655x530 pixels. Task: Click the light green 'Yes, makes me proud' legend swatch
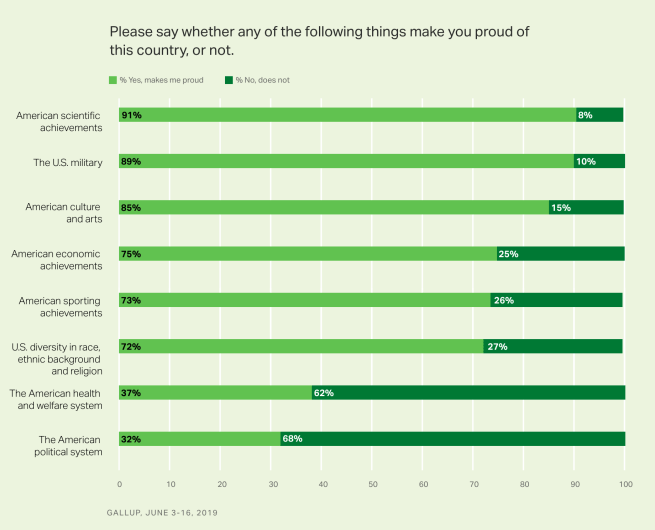pyautogui.click(x=114, y=80)
